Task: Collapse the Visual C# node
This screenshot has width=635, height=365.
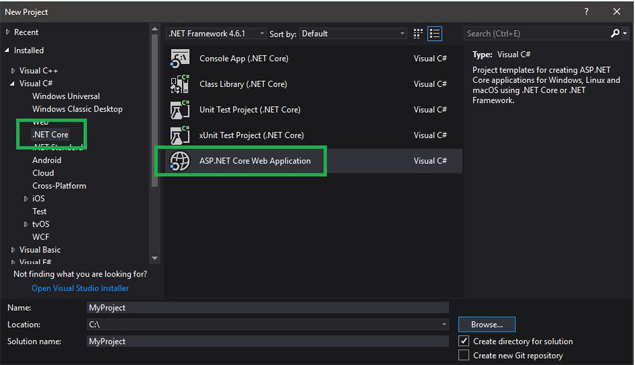Action: (13, 83)
